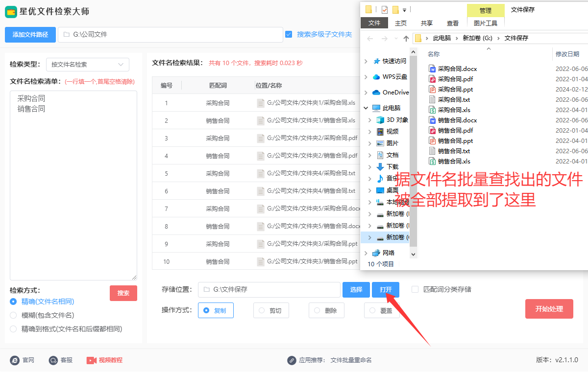Screen dimensions: 588x372
Task: Click the 此电脑 computer icon
Action: (376, 108)
